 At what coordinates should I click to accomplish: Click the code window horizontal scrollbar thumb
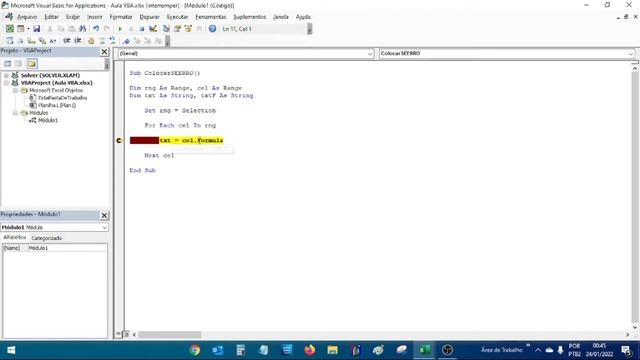pos(169,334)
